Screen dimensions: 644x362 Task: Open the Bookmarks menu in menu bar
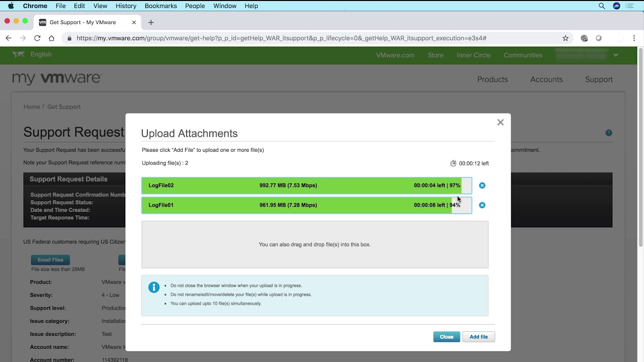[x=160, y=6]
